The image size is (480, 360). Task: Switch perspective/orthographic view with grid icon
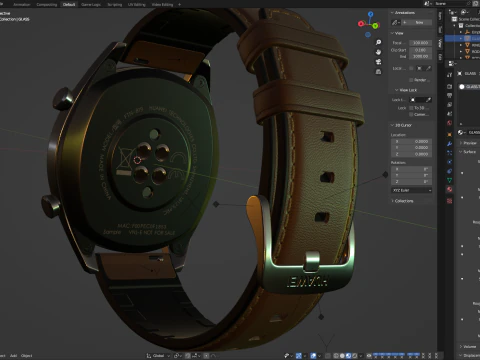[x=378, y=72]
